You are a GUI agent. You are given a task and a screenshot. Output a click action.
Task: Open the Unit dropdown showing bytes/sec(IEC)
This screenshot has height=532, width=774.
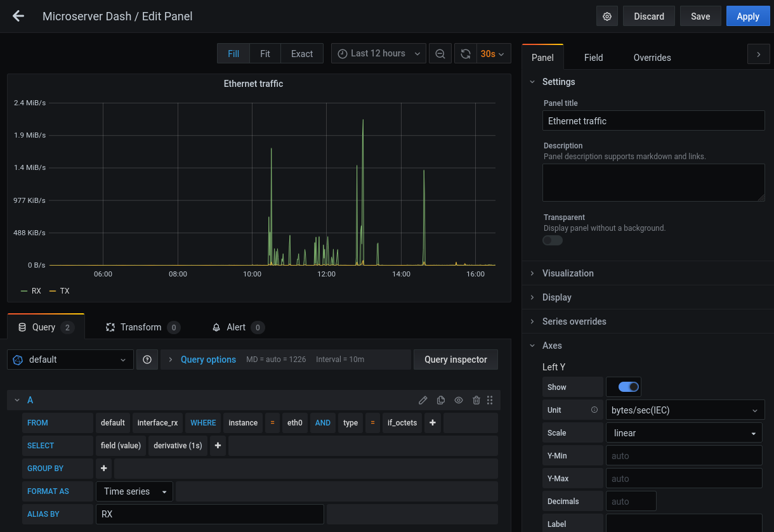[x=684, y=410]
